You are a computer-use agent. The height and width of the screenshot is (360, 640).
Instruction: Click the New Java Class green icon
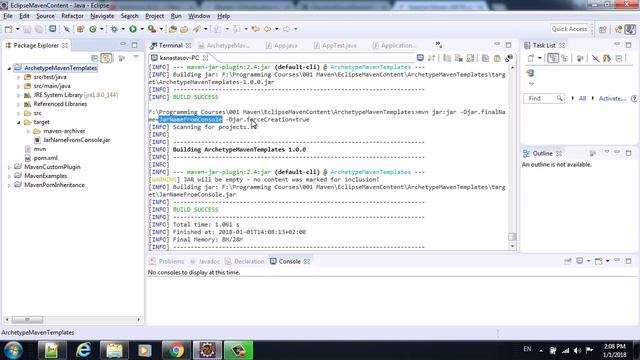(x=93, y=29)
